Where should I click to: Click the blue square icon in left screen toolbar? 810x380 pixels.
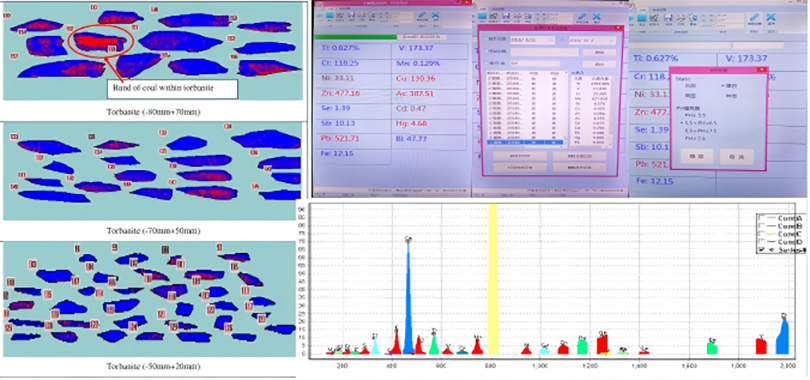[330, 15]
